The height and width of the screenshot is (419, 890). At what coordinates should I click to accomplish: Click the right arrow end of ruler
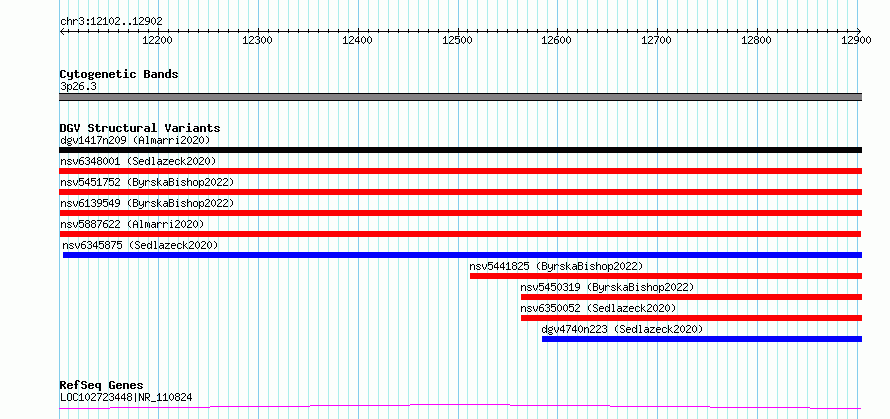tap(858, 31)
